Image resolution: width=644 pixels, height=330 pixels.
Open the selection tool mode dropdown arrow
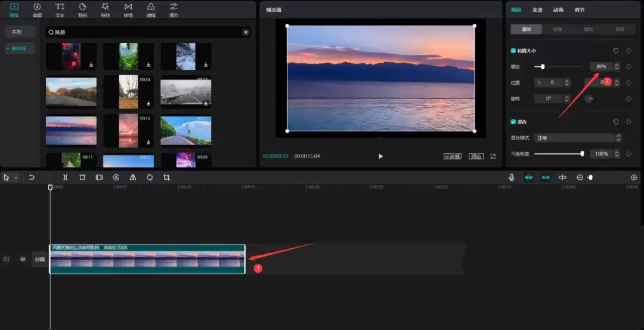point(16,178)
